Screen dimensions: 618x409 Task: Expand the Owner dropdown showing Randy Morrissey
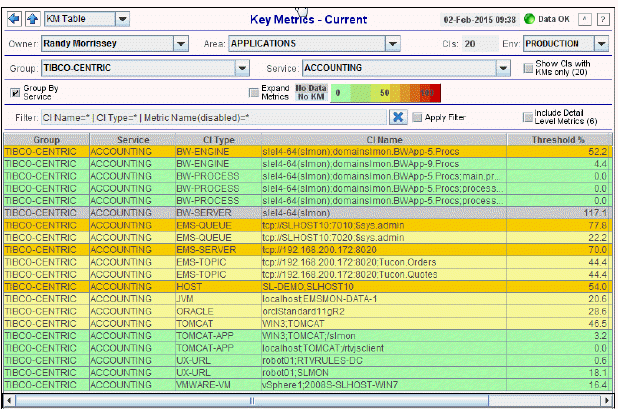181,44
